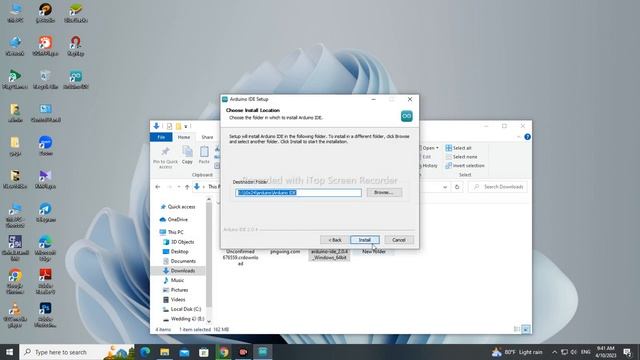Open Google Chrome from the taskbar
The image size is (640, 360).
pos(223,352)
